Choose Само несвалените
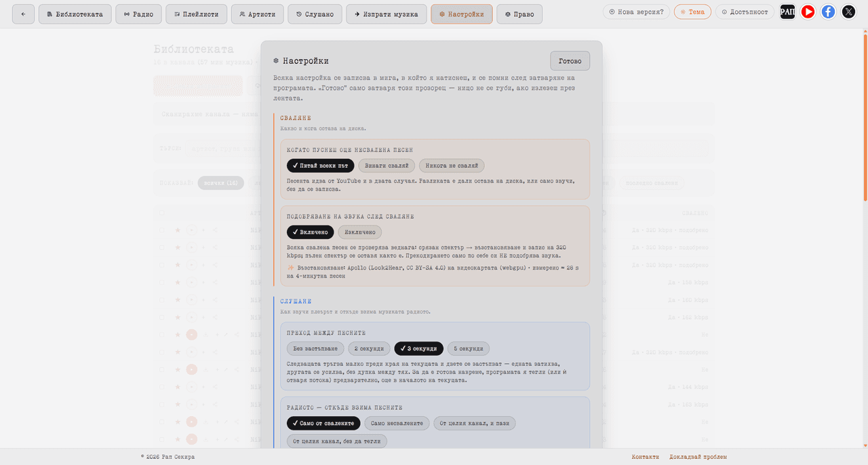Viewport: 868px width, 465px height. click(397, 424)
